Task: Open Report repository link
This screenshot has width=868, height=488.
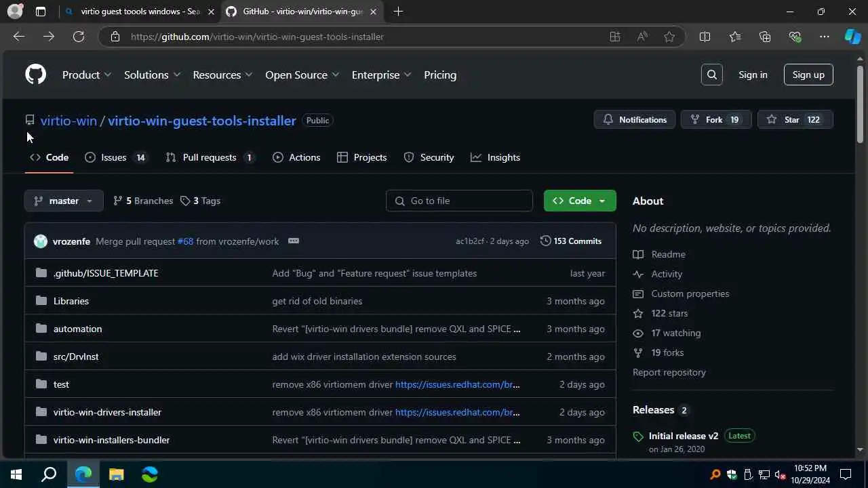Action: (x=669, y=372)
